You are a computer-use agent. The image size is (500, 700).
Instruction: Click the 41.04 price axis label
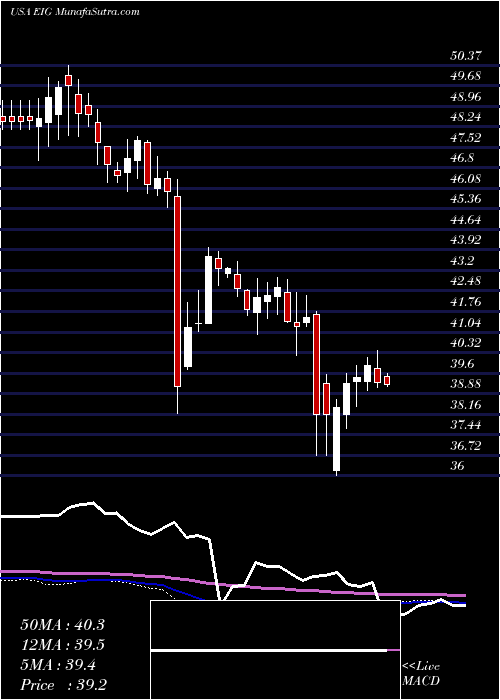pos(465,323)
